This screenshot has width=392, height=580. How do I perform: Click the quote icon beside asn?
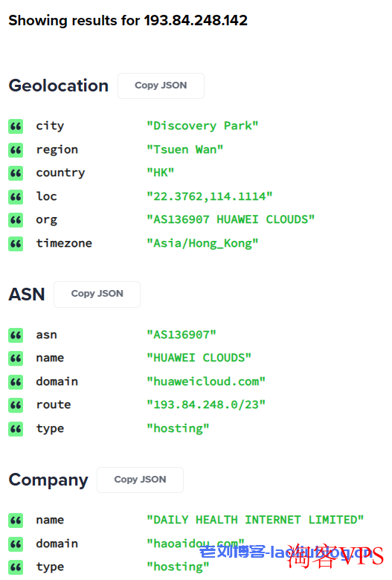[16, 335]
